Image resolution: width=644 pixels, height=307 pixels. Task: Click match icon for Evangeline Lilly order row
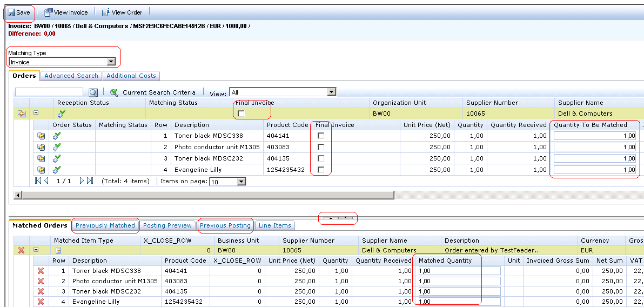point(41,170)
